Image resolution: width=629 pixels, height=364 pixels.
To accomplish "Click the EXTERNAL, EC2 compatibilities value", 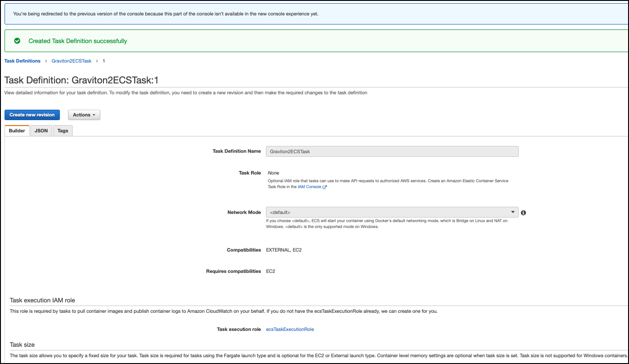I will tap(285, 250).
